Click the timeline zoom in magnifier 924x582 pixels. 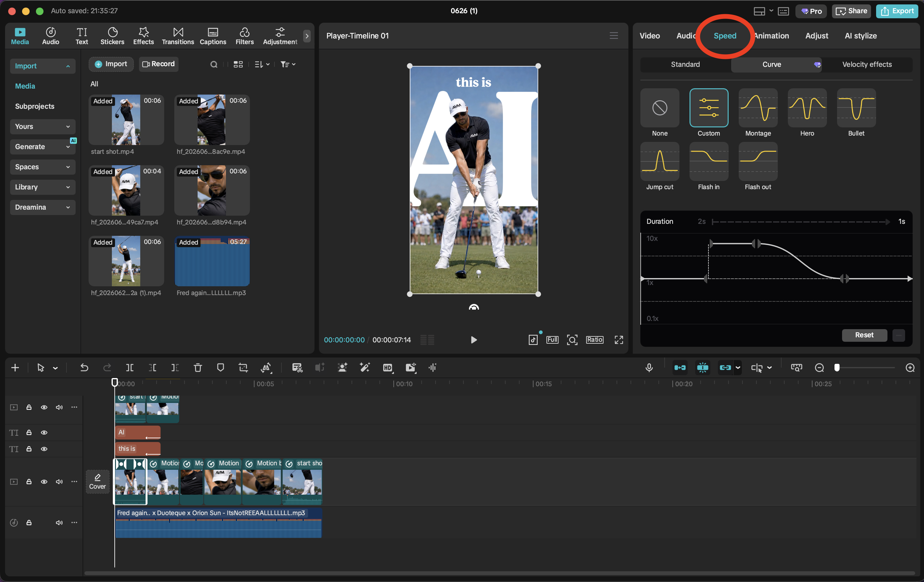coord(910,368)
